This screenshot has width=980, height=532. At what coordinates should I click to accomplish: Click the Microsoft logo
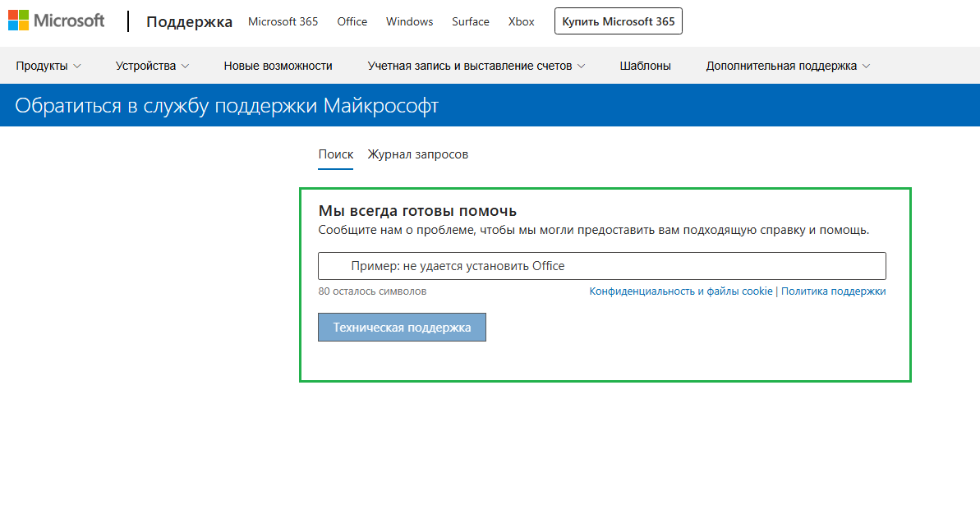(56, 21)
